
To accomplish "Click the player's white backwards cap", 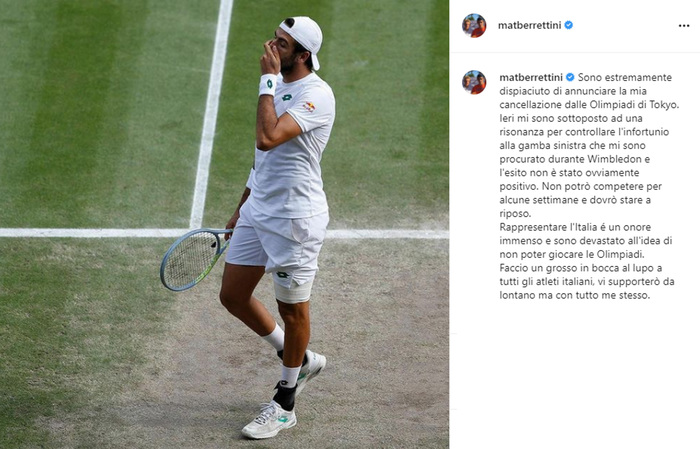I will pos(302,39).
